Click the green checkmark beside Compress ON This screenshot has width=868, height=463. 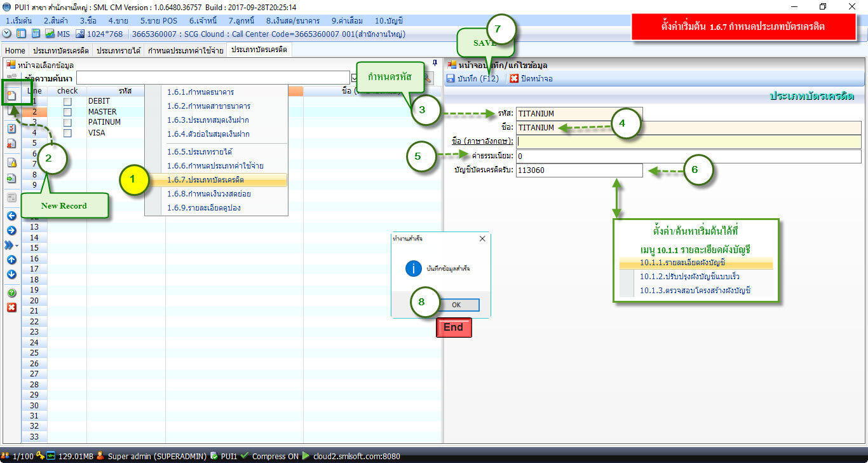pyautogui.click(x=245, y=456)
